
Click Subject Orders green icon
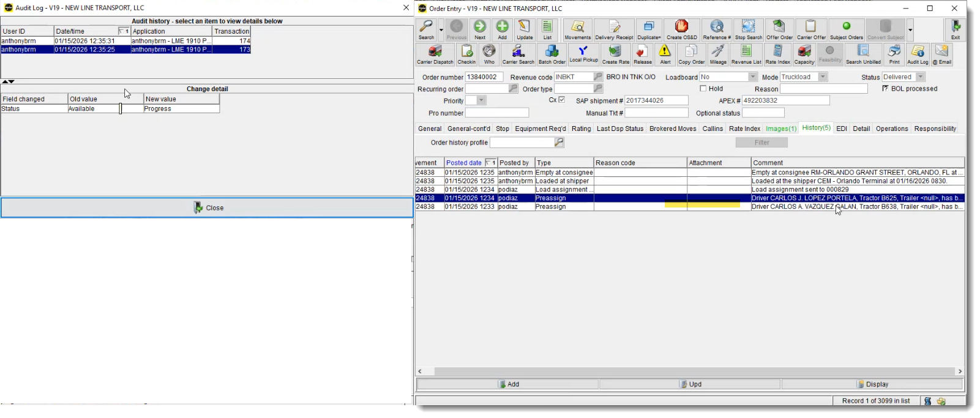(x=847, y=29)
